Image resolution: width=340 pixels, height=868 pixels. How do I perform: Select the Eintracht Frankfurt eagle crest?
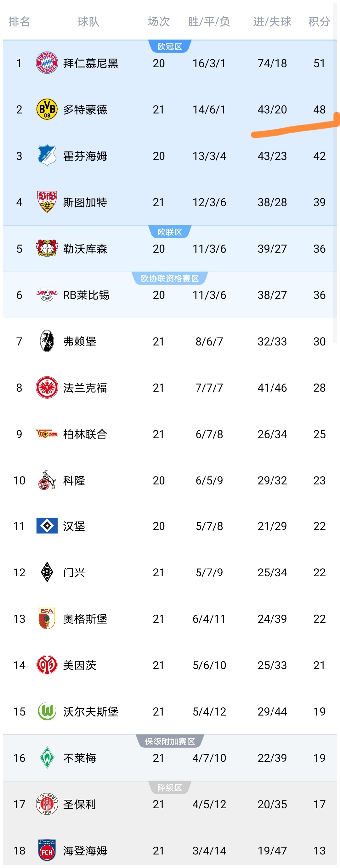tap(47, 388)
